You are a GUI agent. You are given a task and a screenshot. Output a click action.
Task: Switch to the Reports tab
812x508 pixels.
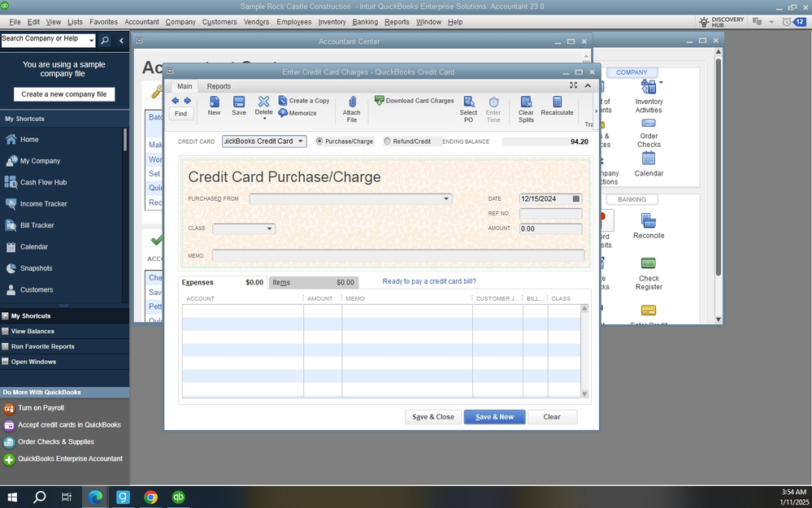coord(219,86)
